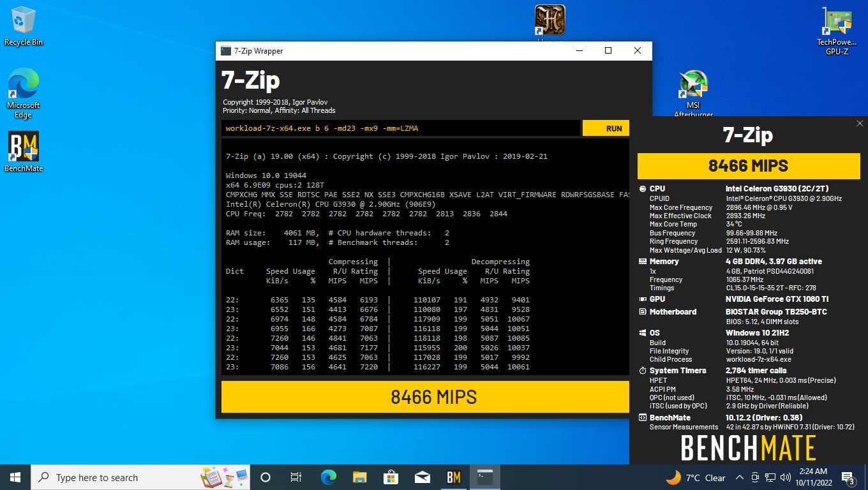The width and height of the screenshot is (868, 490).
Task: Click the 2,784 timer calls text
Action: (x=756, y=371)
